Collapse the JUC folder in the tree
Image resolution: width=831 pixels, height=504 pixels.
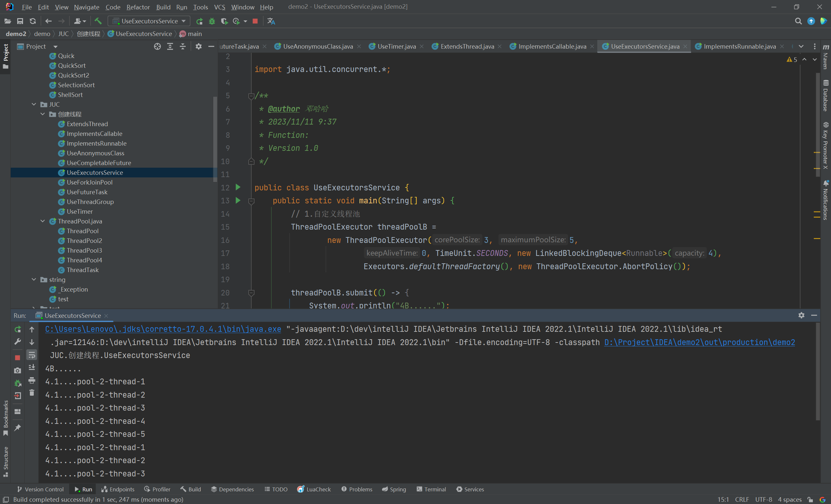tap(34, 104)
